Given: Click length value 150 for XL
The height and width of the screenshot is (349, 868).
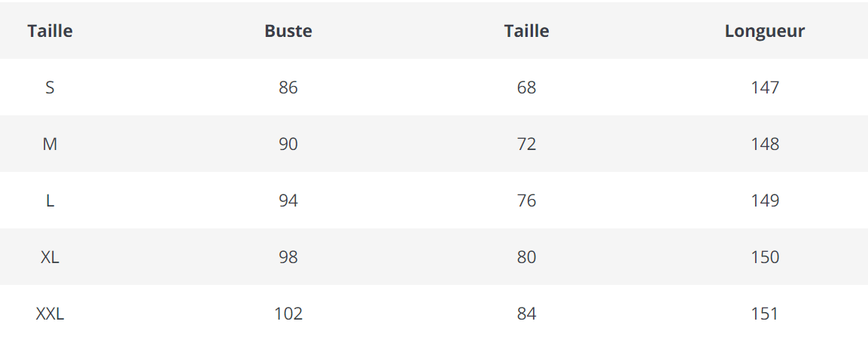Looking at the screenshot, I should 764,257.
